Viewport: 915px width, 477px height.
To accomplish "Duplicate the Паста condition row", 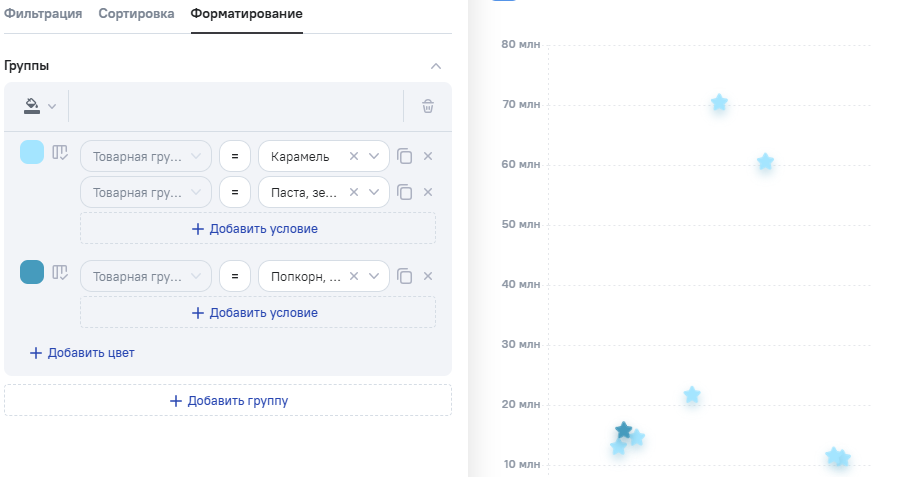I will 404,192.
